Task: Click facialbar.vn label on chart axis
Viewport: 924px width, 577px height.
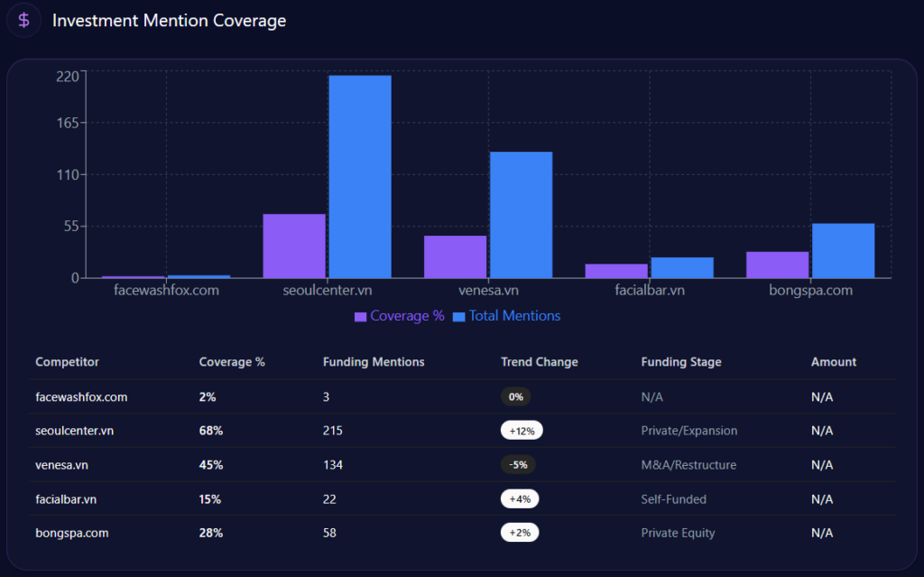Action: [x=649, y=291]
